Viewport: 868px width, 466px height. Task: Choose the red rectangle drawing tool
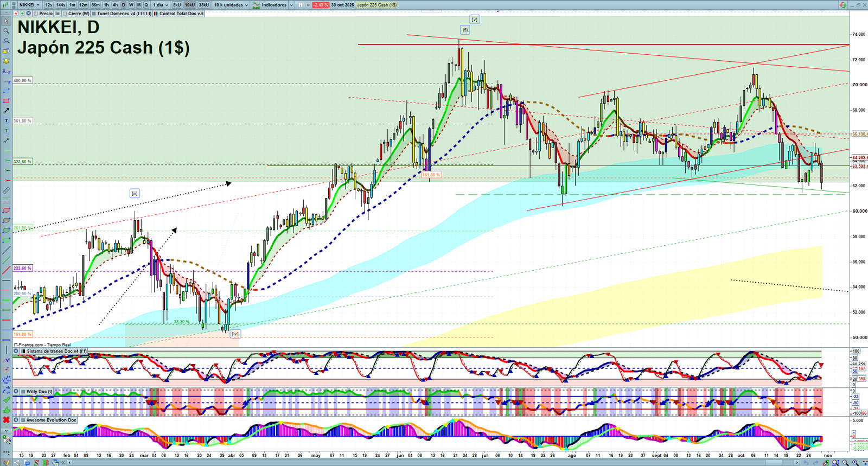[x=6, y=101]
